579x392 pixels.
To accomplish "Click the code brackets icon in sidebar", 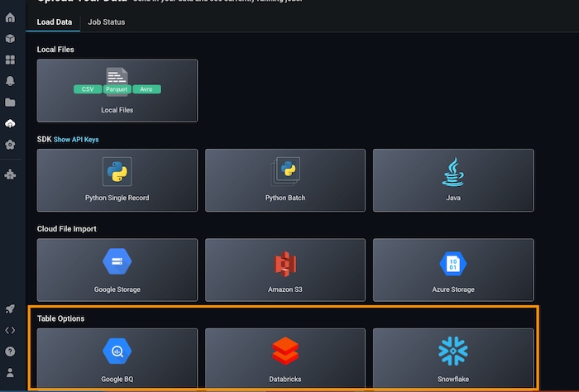I will click(10, 330).
